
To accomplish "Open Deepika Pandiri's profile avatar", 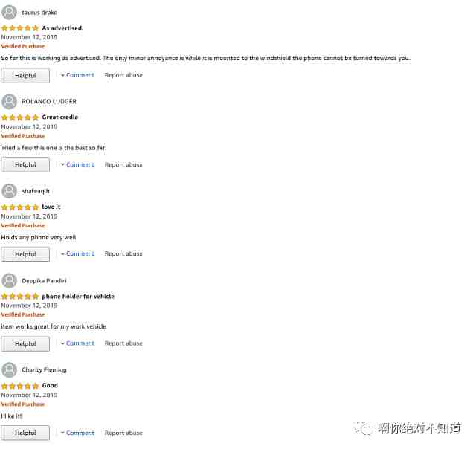I will pos(9,281).
